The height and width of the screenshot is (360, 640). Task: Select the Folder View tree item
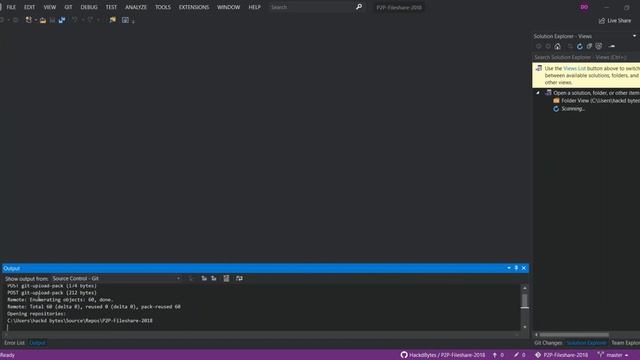[596, 100]
